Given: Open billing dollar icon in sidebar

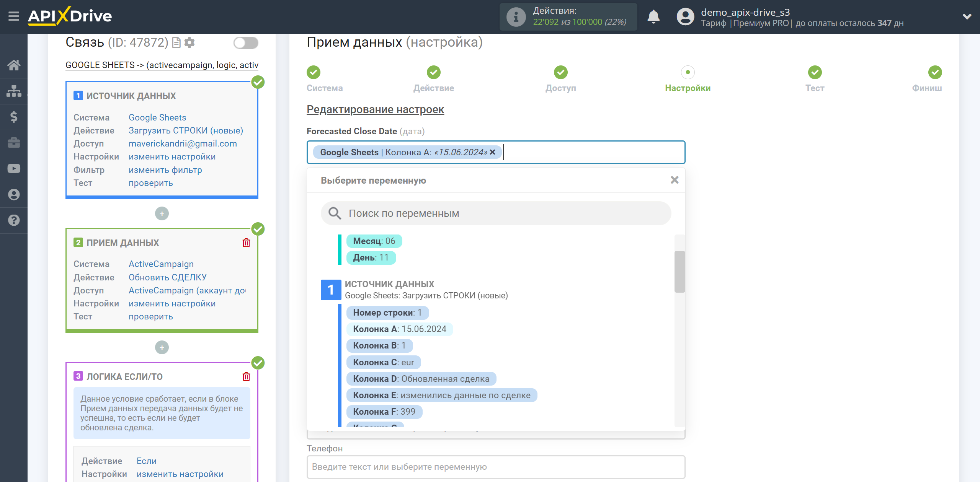Looking at the screenshot, I should coord(14,117).
